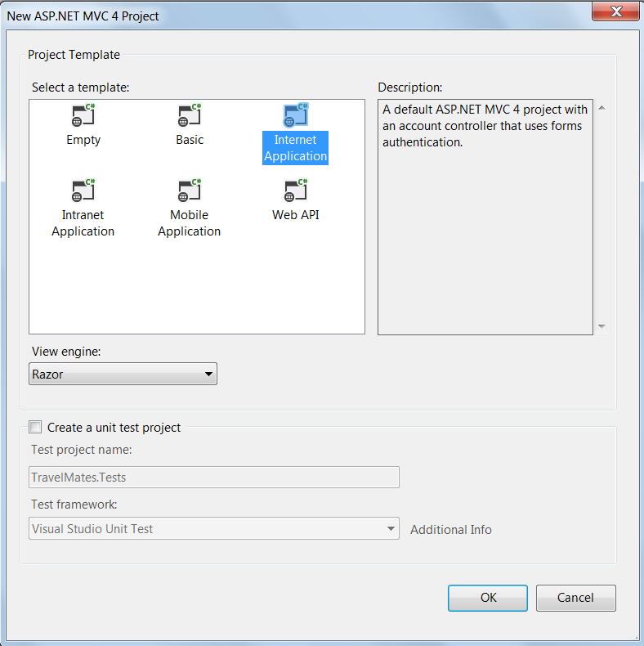Choose the Intranet Application template icon
This screenshot has width=644, height=646.
(x=83, y=191)
